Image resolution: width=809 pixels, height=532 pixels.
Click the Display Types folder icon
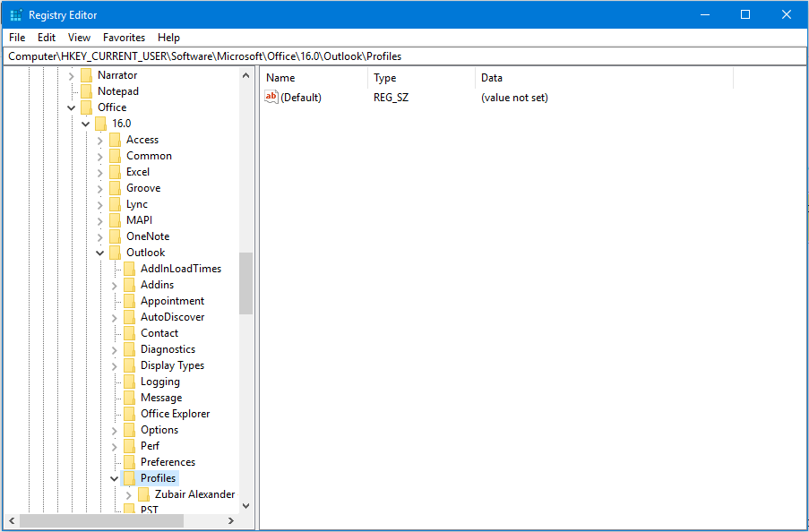pyautogui.click(x=130, y=365)
